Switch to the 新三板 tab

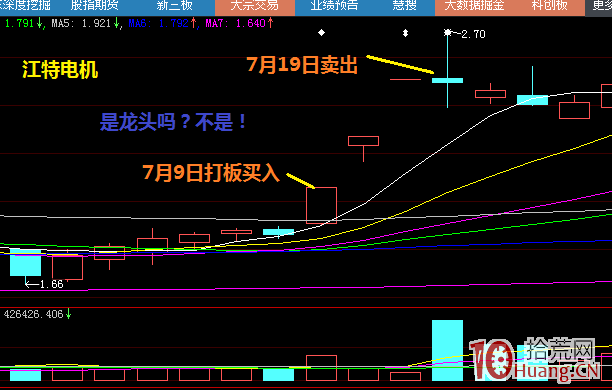(174, 5)
